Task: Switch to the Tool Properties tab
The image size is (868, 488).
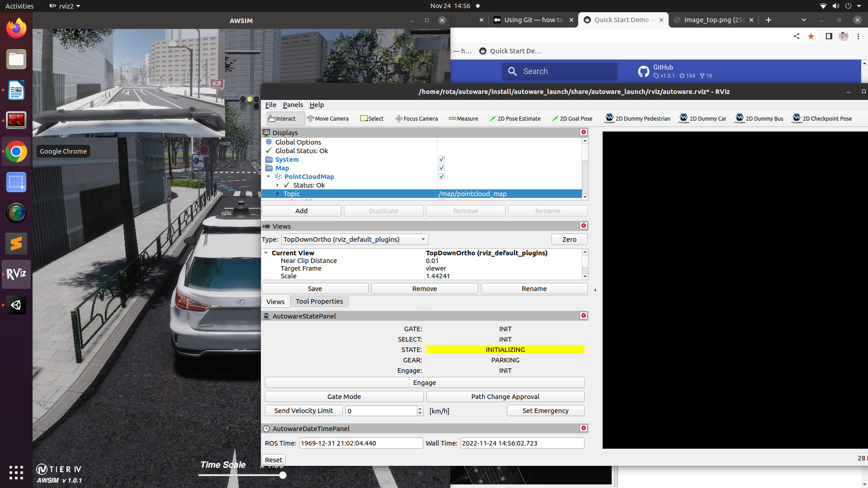Action: (x=319, y=301)
